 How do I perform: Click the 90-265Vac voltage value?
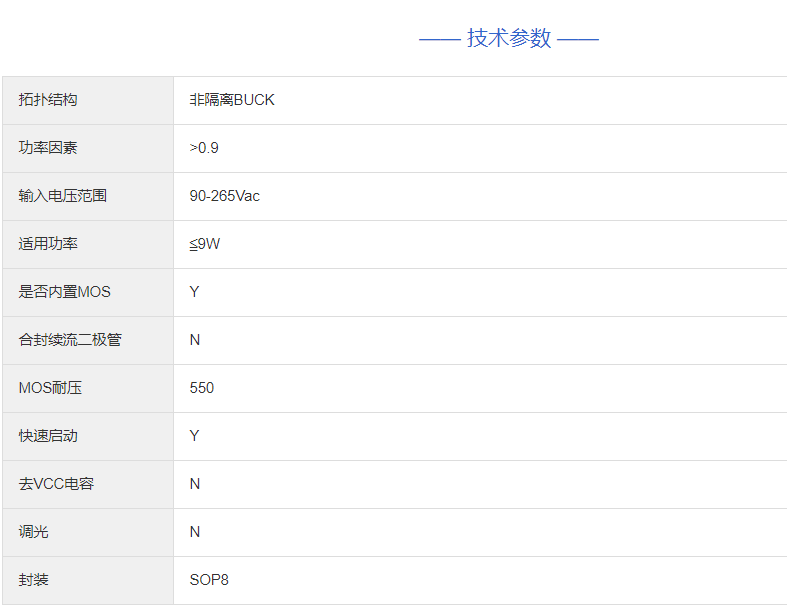pyautogui.click(x=225, y=196)
